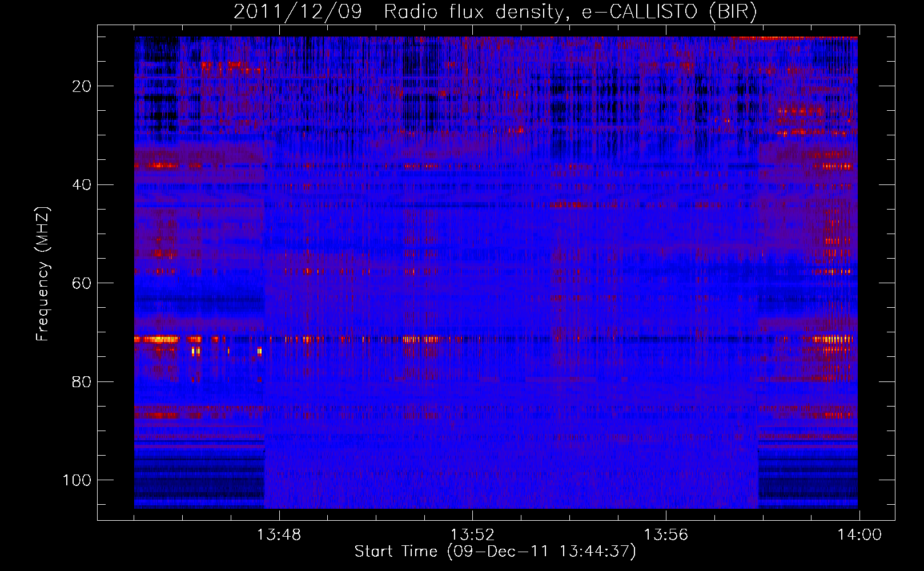Click the "13:56" time tick label
This screenshot has width=924, height=571.
[666, 535]
